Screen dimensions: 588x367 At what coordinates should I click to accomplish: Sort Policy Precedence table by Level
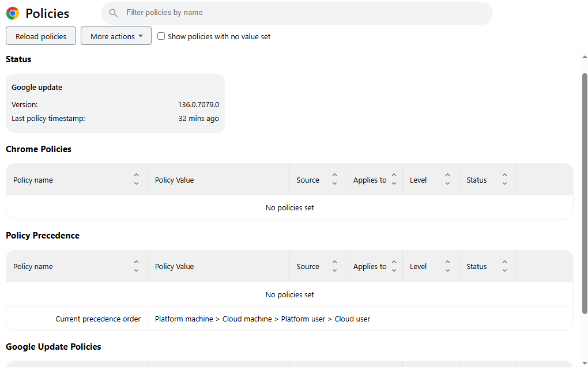click(x=447, y=266)
